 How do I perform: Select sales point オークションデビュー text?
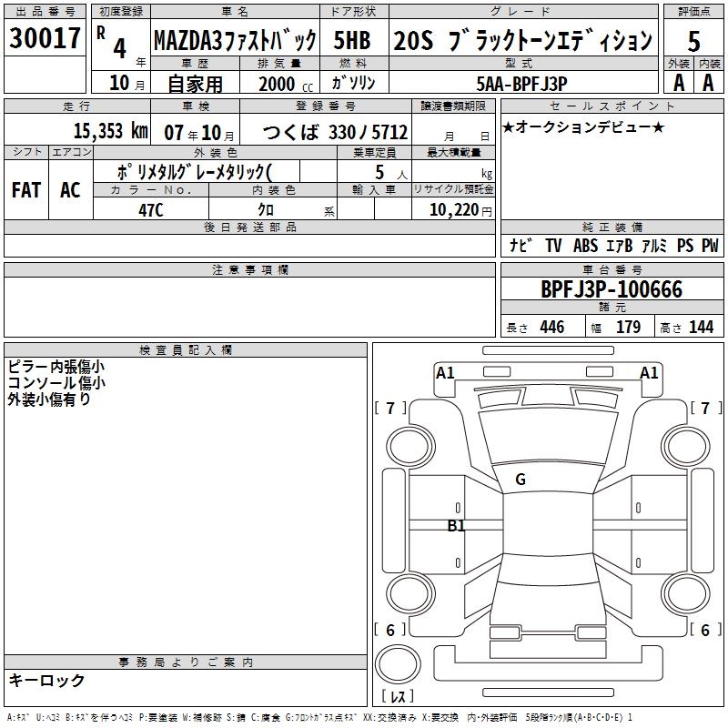point(583,126)
